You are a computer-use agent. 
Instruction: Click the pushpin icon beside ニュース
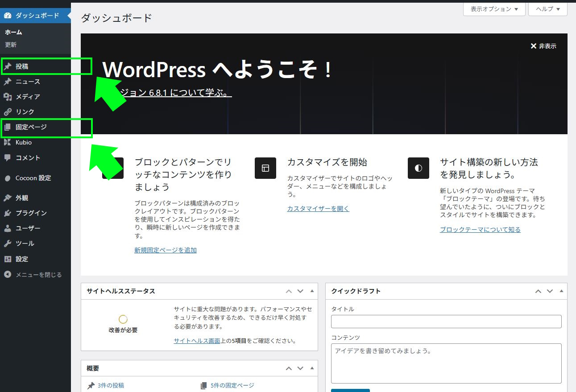[8, 82]
